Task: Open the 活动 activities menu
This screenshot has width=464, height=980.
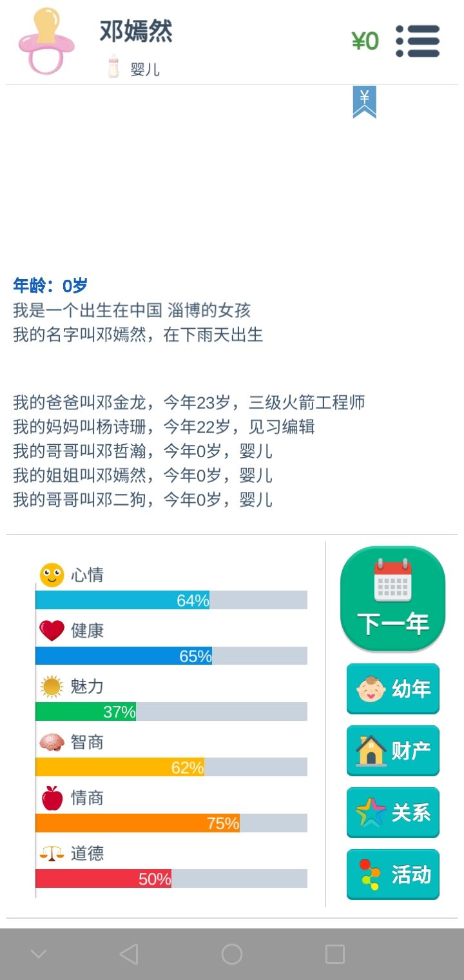Action: click(x=392, y=875)
